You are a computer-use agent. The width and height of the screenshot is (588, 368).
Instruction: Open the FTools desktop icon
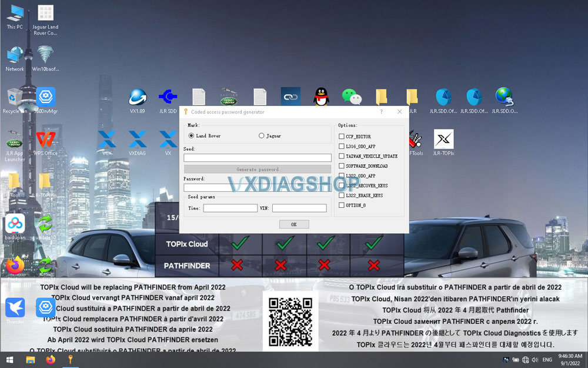[x=416, y=142]
